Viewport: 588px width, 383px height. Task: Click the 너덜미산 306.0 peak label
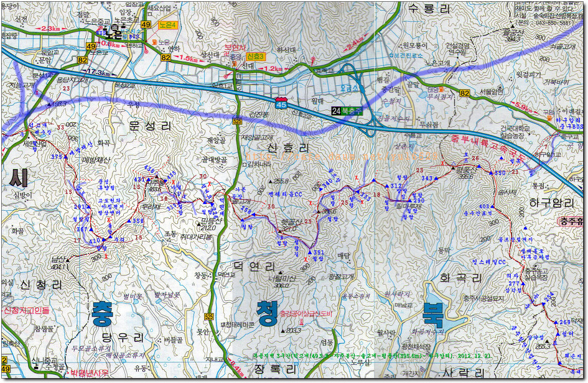click(x=282, y=282)
